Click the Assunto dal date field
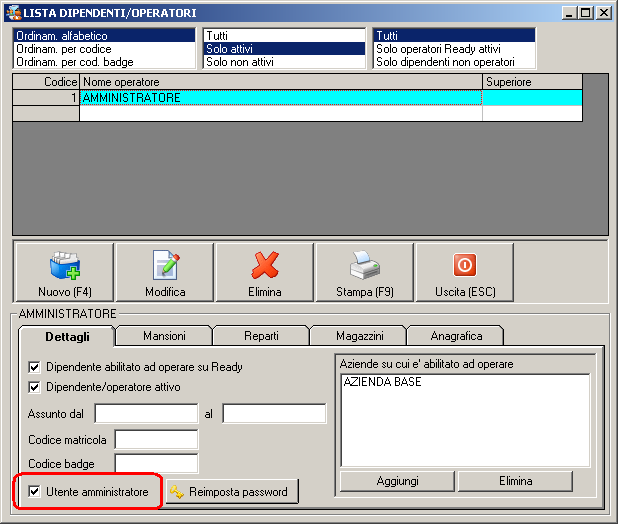The height and width of the screenshot is (524, 618). pos(146,414)
